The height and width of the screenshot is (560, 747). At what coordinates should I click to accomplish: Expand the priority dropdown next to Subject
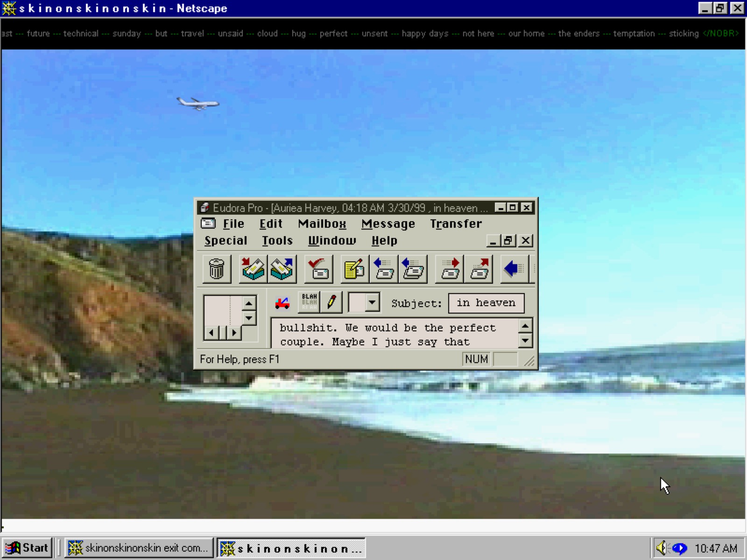(372, 302)
